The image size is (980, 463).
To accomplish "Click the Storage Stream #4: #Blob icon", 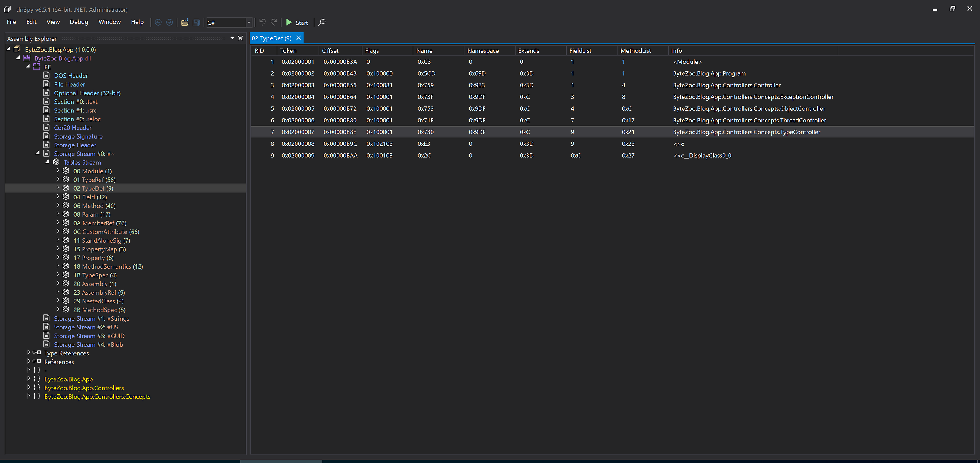I will (46, 344).
